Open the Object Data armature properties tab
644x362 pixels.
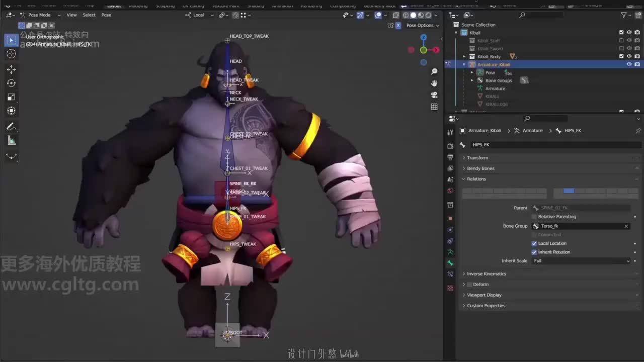click(x=450, y=252)
